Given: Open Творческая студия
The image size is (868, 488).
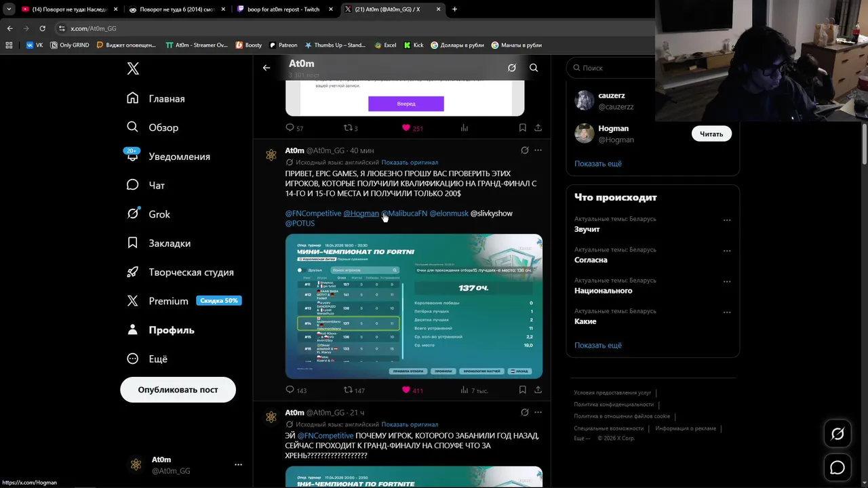Looking at the screenshot, I should coord(180,272).
